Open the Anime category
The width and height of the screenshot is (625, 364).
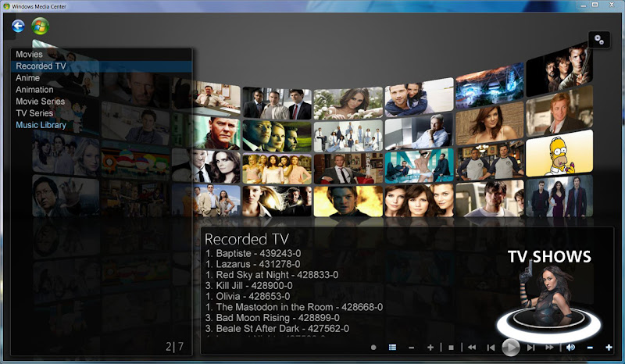102,78
